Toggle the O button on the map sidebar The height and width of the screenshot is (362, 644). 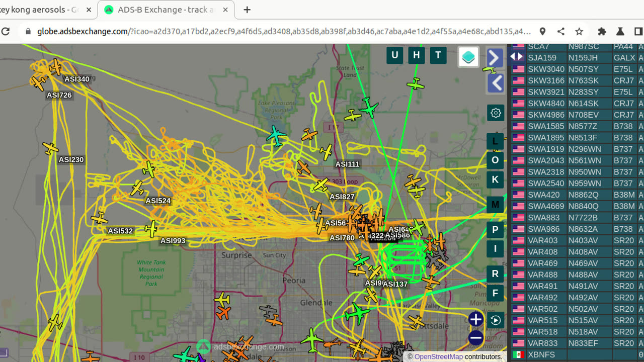pyautogui.click(x=495, y=160)
